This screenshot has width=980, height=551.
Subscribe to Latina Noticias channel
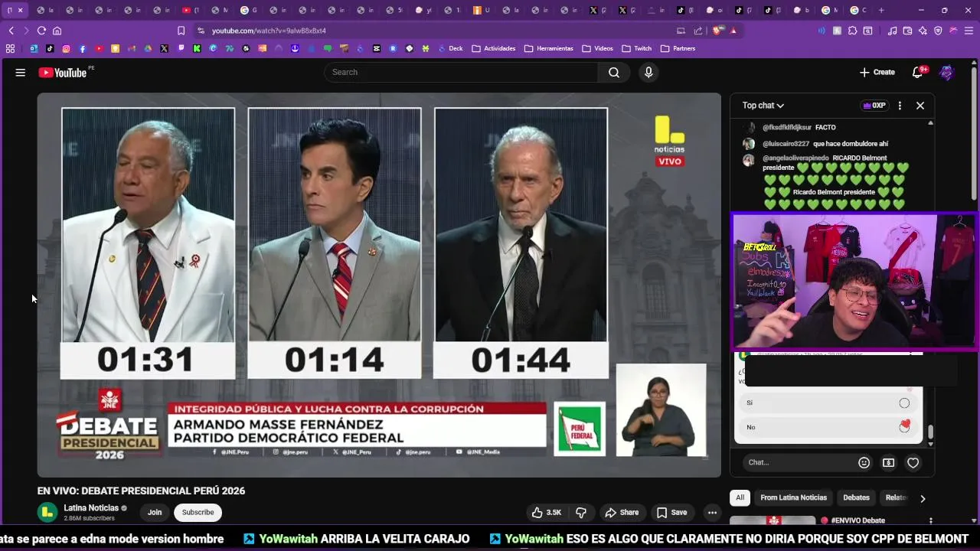pyautogui.click(x=198, y=512)
